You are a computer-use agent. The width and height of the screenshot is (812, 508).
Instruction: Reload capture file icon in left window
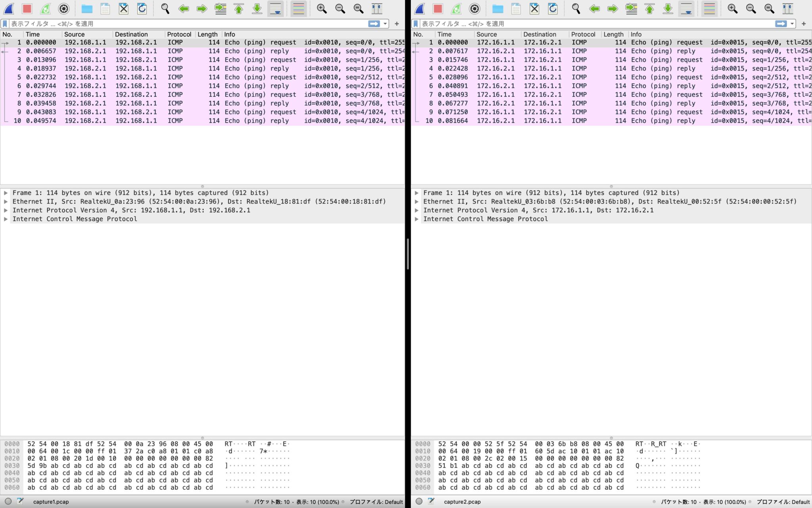tap(142, 8)
